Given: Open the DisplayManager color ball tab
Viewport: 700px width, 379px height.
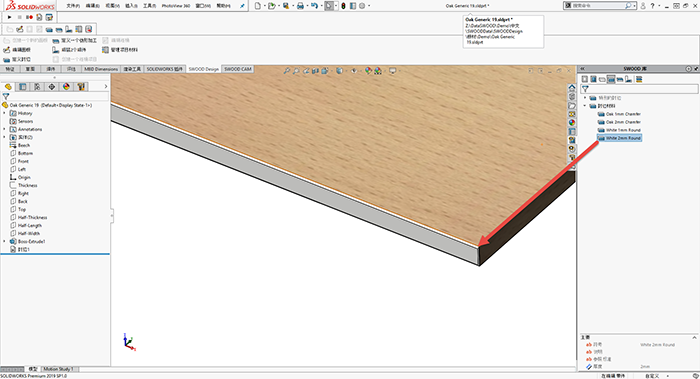Looking at the screenshot, I should pos(66,87).
